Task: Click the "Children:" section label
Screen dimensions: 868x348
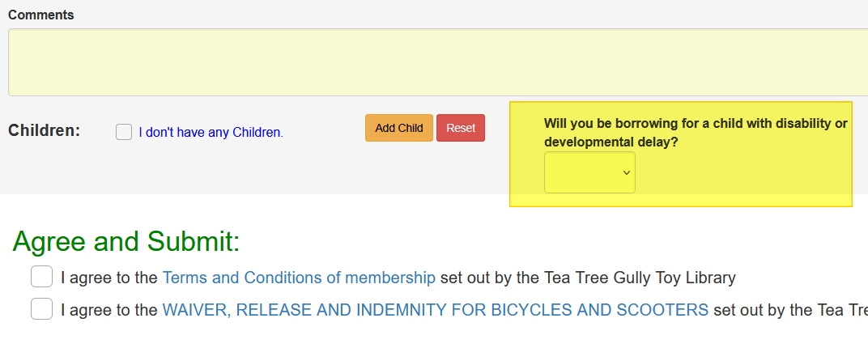Action: point(45,130)
